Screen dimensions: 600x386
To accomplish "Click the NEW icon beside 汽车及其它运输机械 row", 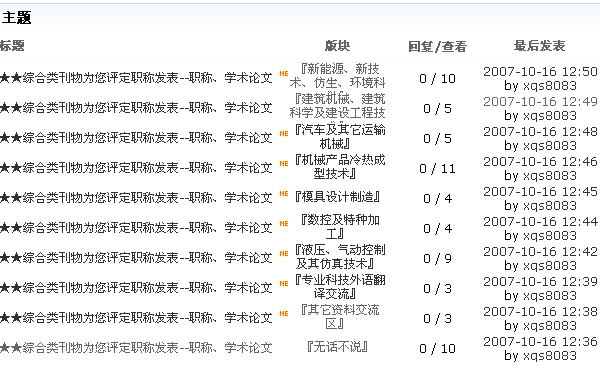I will [284, 134].
